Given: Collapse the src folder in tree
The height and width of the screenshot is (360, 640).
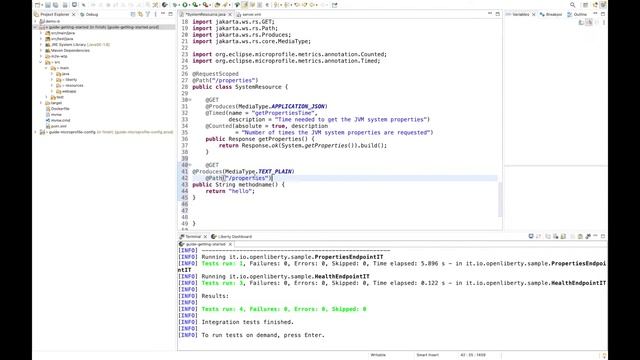Looking at the screenshot, I should pos(41,62).
